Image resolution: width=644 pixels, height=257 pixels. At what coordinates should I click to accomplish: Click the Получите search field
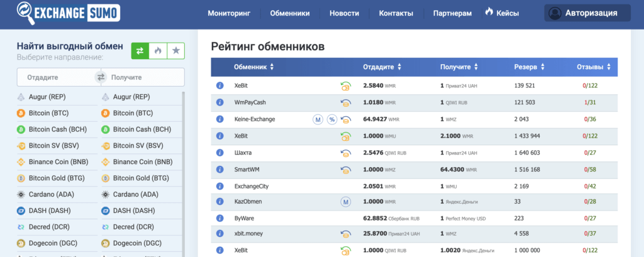click(x=145, y=77)
